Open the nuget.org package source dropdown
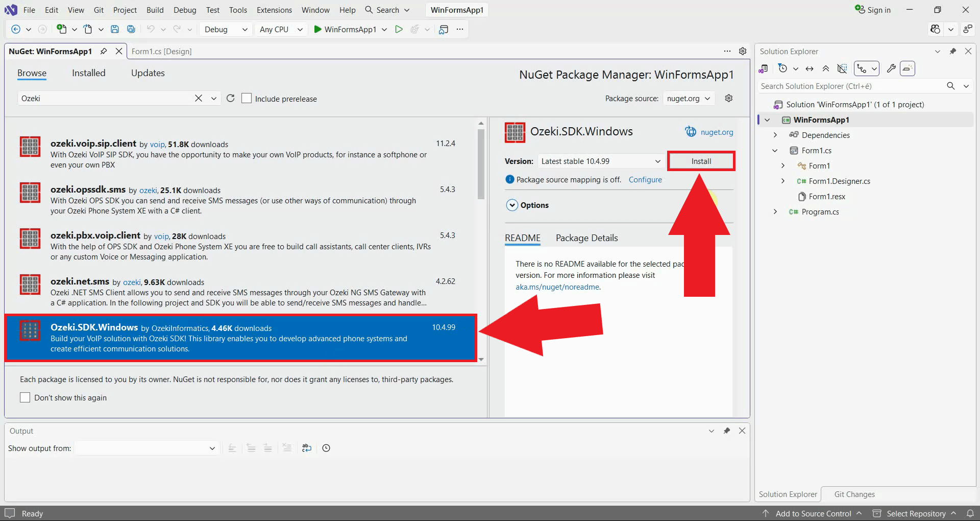This screenshot has height=521, width=980. (x=689, y=98)
